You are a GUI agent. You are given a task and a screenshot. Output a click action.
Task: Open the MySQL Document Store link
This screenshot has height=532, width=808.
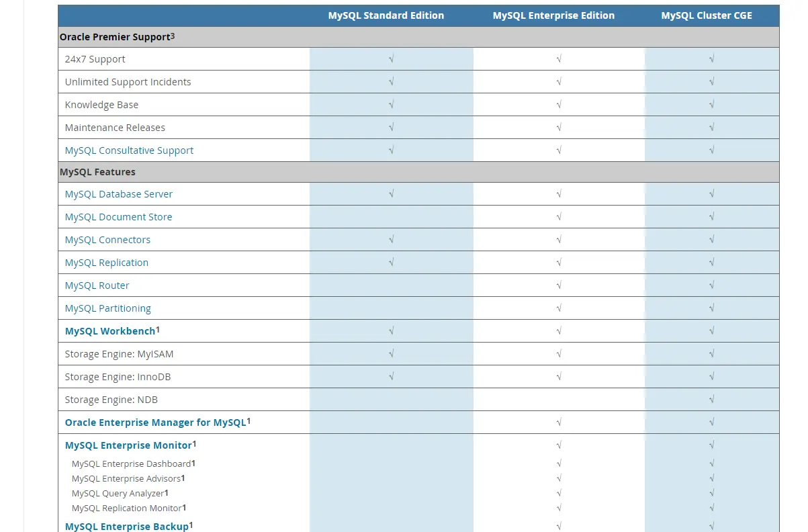(x=118, y=217)
